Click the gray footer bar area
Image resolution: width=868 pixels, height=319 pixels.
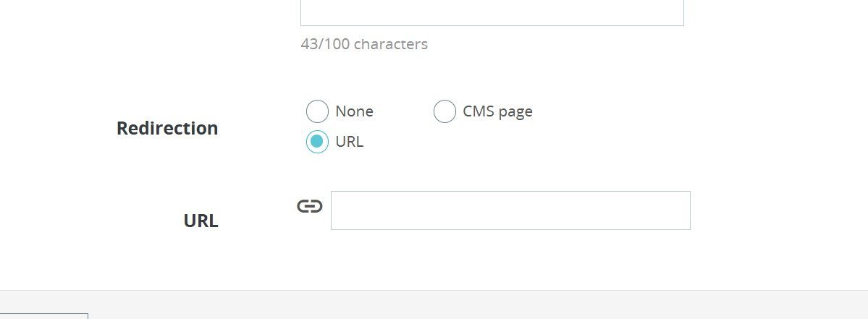click(478, 305)
